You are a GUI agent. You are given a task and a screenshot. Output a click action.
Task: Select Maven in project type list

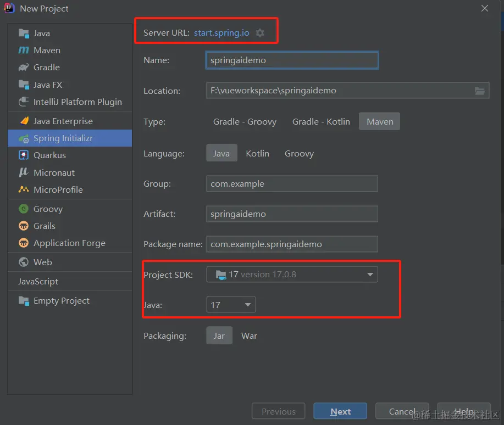[x=70, y=50]
